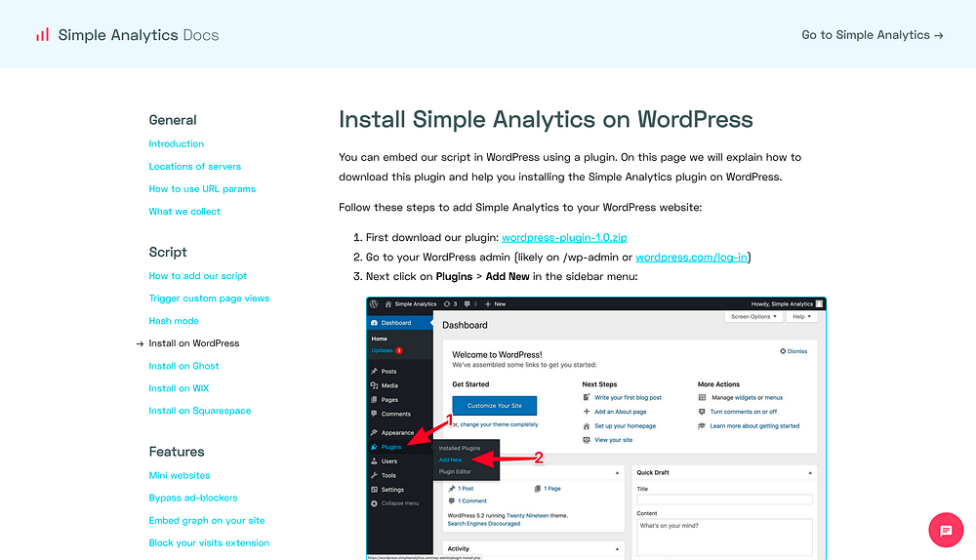Open How to add our script
Screen dimensions: 976x560
coord(198,276)
